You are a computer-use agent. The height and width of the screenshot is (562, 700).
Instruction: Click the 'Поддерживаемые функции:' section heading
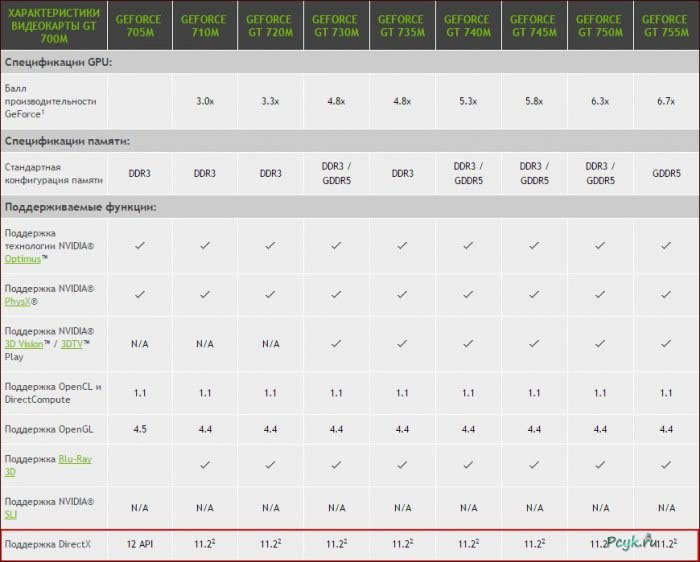(80, 207)
